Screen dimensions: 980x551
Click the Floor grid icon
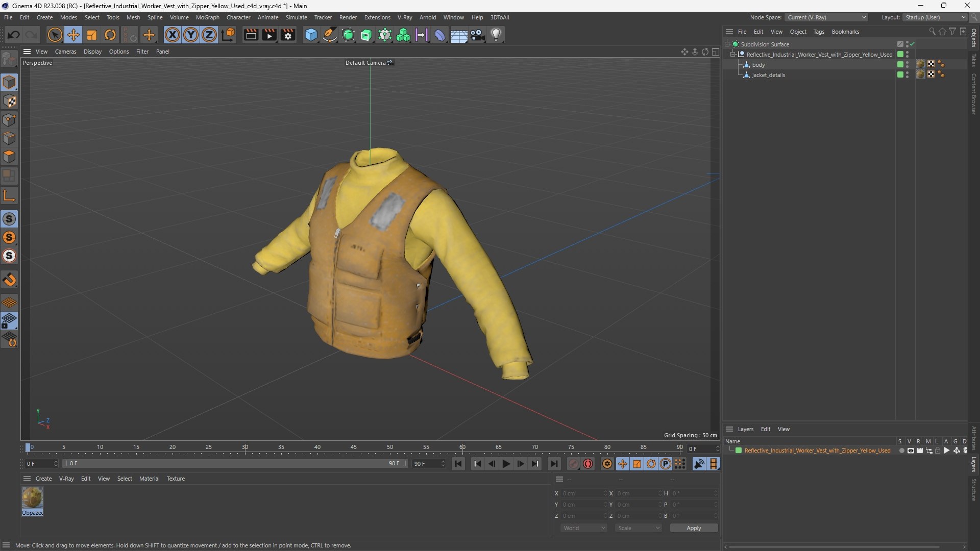(x=459, y=35)
